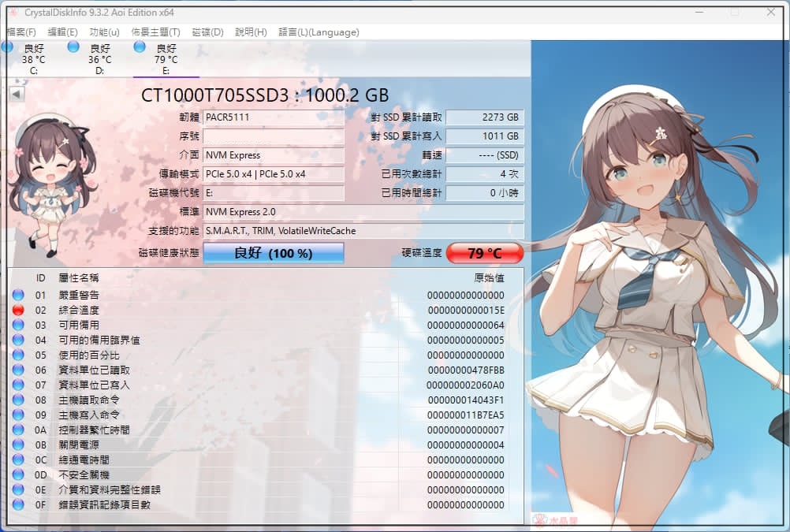Viewport: 790px width, 532px height.
Task: Click the 韌體 field showing PACR5111
Action: [x=274, y=117]
